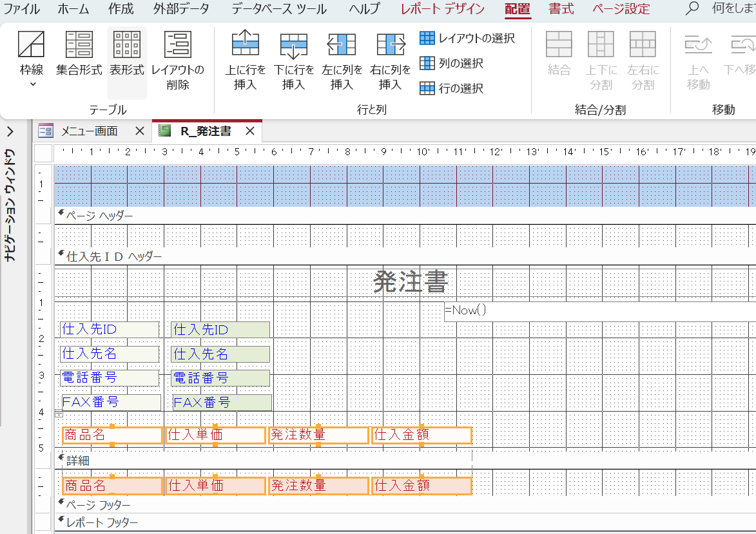Screen dimensions: 756x534
Task: Click 列の選択 select column
Action: click(x=452, y=63)
